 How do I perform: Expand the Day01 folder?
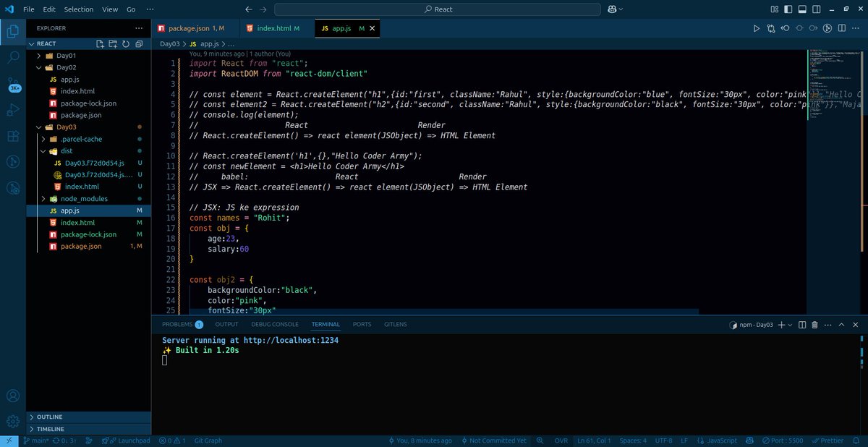point(39,56)
